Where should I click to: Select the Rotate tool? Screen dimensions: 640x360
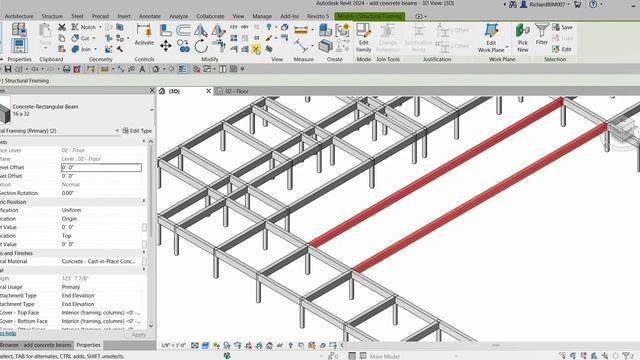point(201,46)
